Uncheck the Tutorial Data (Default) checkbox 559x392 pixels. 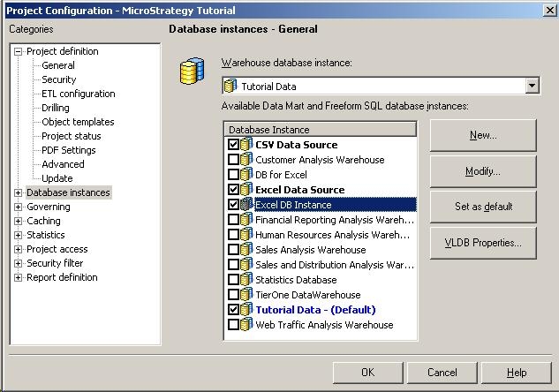pos(233,310)
